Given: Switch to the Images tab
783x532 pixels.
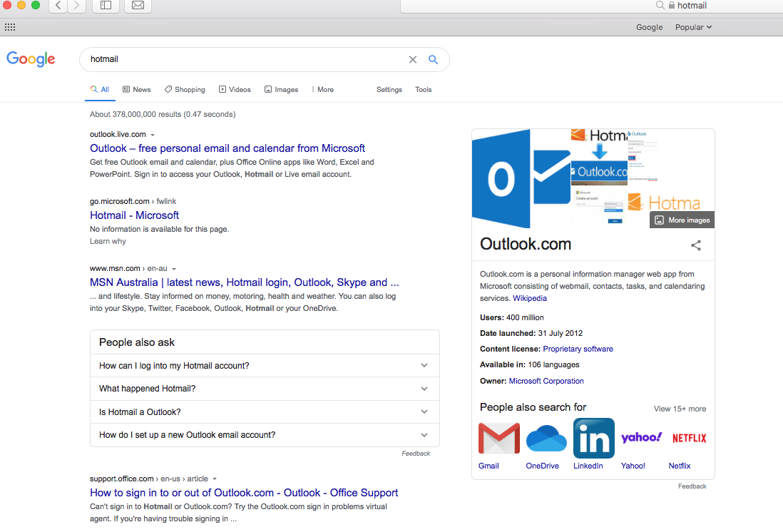Looking at the screenshot, I should 281,89.
